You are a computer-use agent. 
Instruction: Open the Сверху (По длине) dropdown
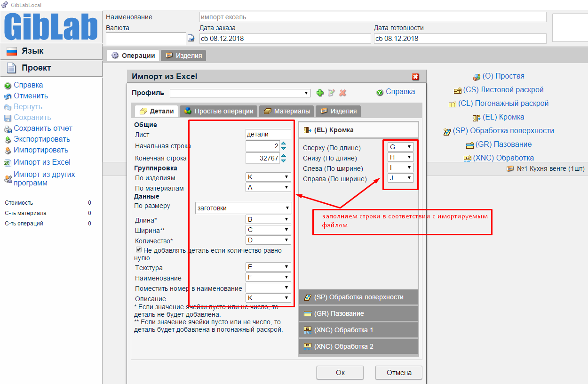pos(400,147)
